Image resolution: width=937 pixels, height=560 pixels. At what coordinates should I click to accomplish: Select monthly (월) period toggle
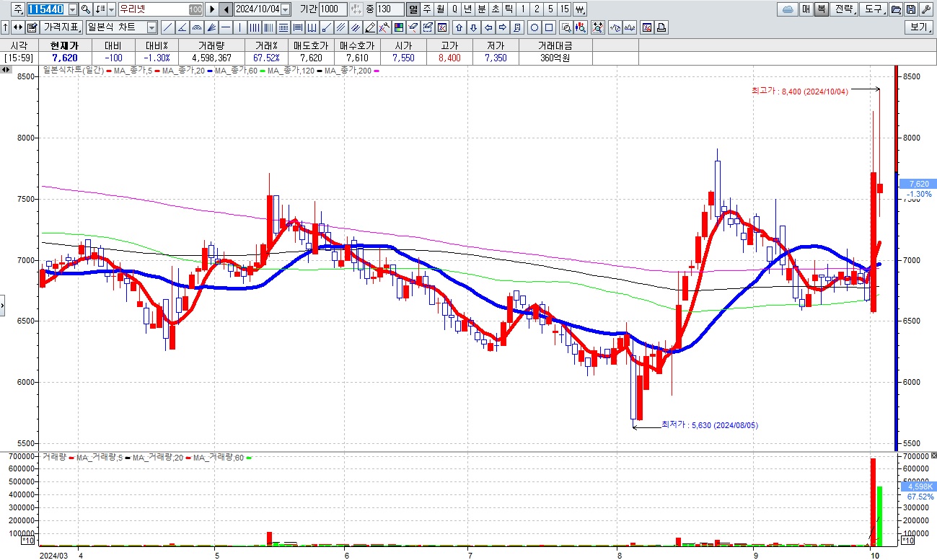pos(440,9)
